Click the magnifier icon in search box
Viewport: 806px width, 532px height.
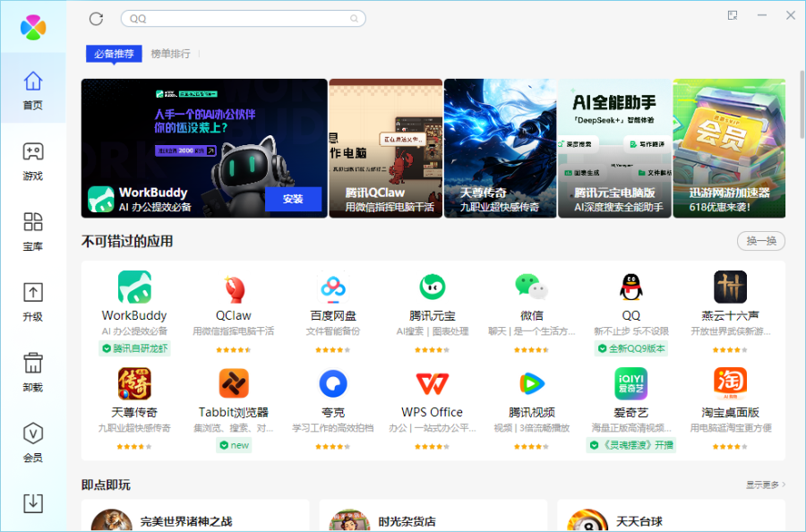[354, 19]
